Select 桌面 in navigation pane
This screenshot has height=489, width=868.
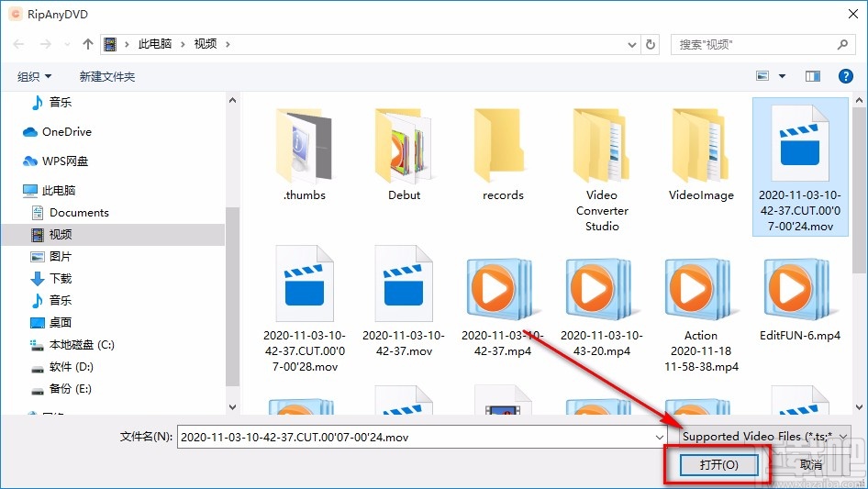[x=51, y=322]
